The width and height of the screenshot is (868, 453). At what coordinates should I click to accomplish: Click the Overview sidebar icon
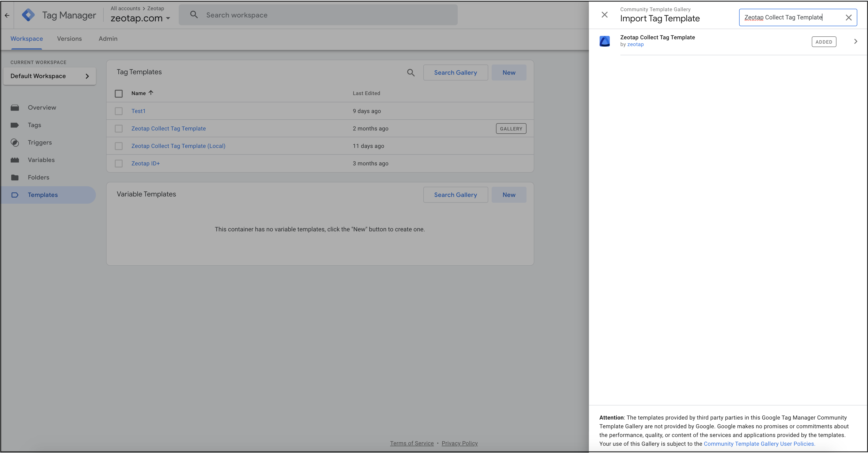coord(15,107)
